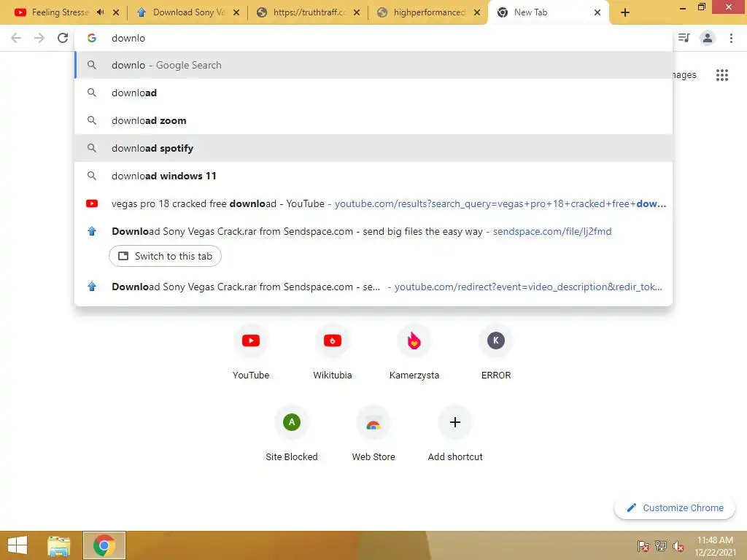The image size is (747, 560).
Task: Click the address bar text 'downlo'
Action: (x=128, y=38)
